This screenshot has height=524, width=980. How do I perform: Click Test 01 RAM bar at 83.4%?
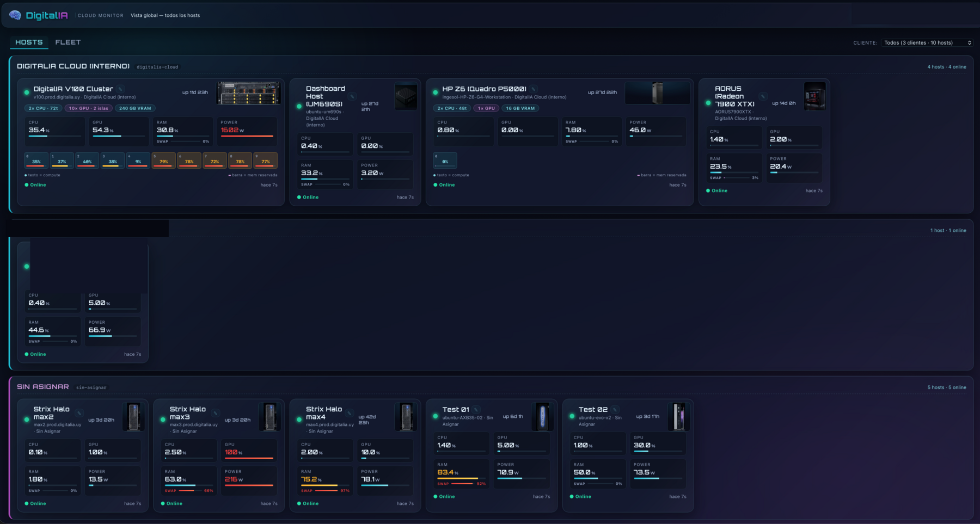point(461,478)
